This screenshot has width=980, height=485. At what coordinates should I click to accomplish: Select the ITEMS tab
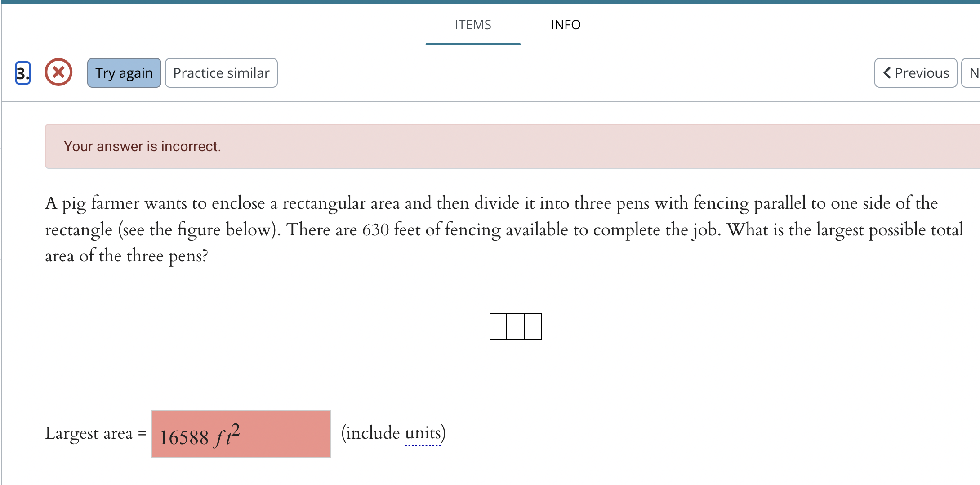point(472,25)
